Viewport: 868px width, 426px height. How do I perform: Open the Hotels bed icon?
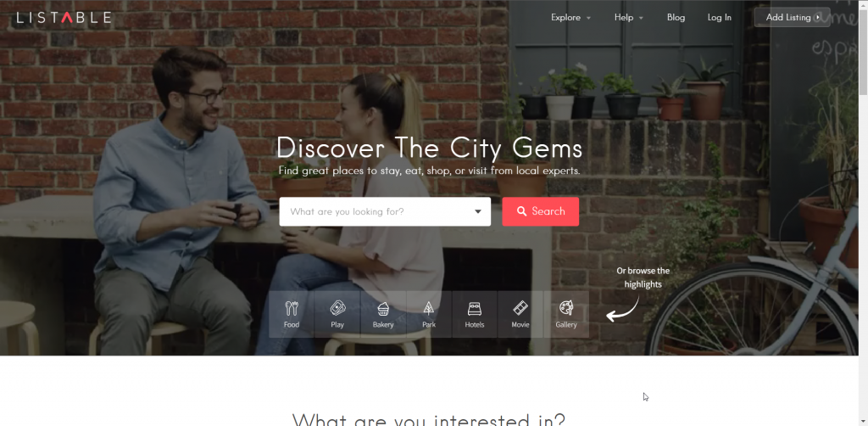[x=475, y=308]
